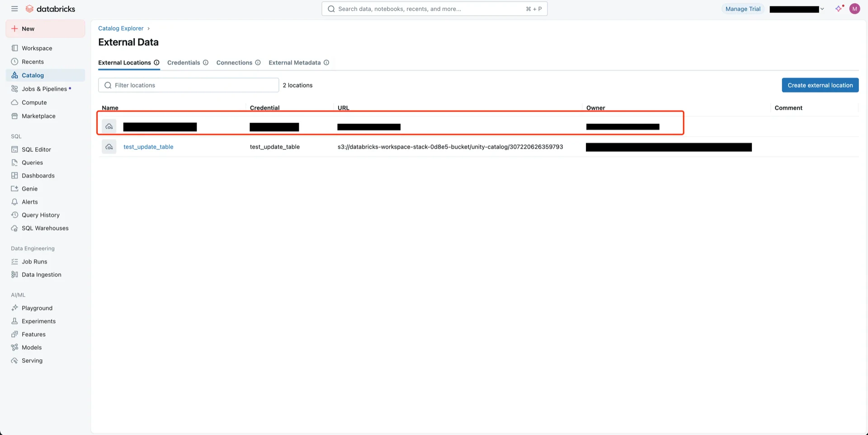This screenshot has height=435, width=868.
Task: Open the hamburger sidebar menu
Action: (x=14, y=9)
